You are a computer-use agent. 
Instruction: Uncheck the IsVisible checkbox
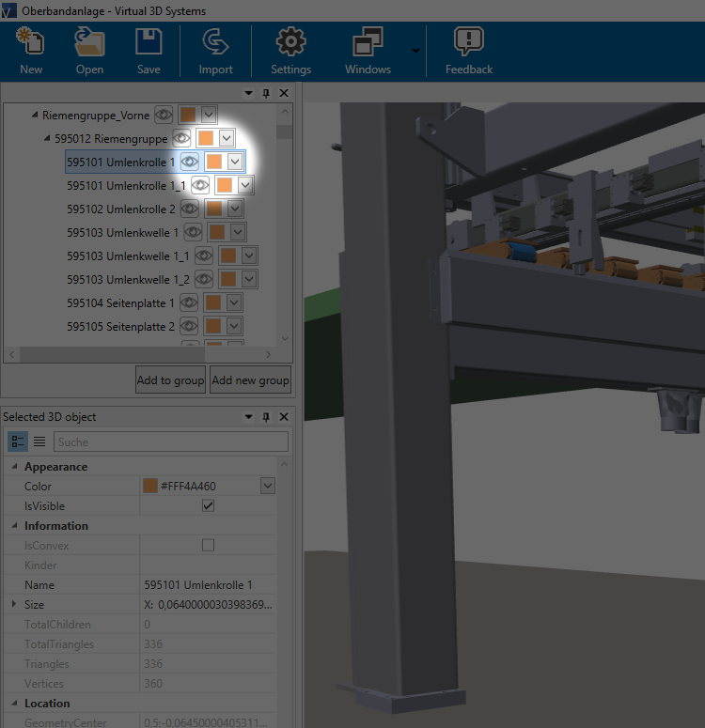point(208,505)
